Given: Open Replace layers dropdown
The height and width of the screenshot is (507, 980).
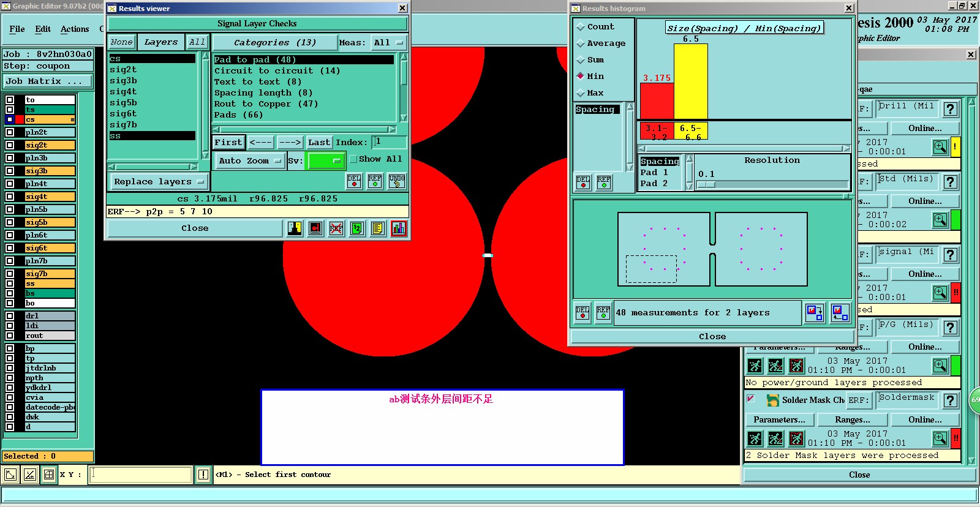Looking at the screenshot, I should coord(159,182).
